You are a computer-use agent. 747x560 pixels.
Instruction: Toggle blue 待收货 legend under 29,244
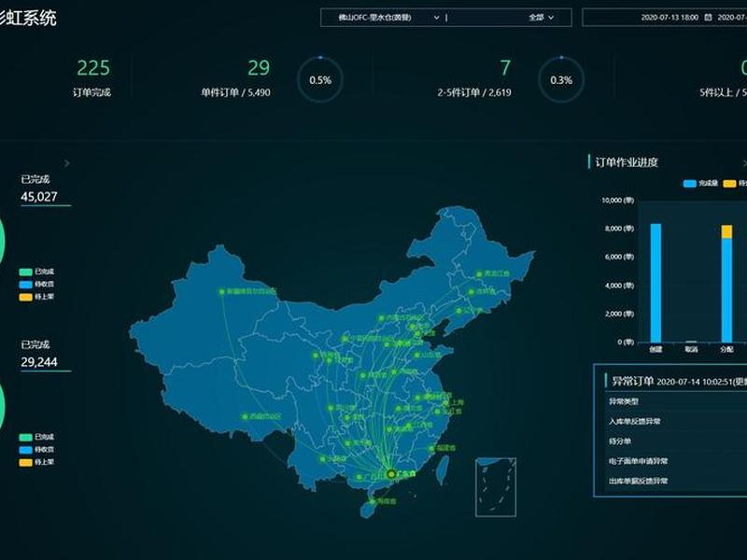[36, 450]
